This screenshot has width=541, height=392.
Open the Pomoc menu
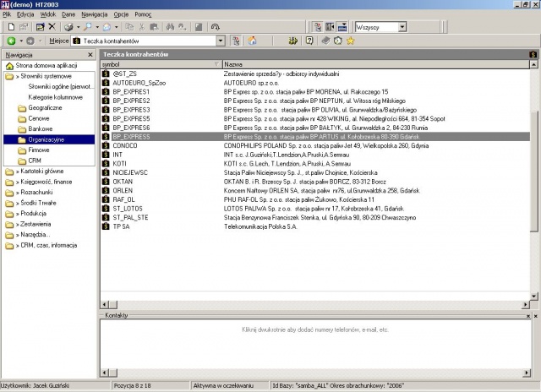tap(143, 14)
